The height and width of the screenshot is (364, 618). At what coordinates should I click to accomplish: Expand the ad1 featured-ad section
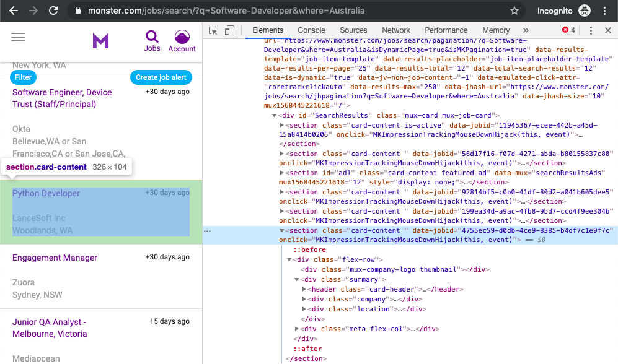click(281, 173)
